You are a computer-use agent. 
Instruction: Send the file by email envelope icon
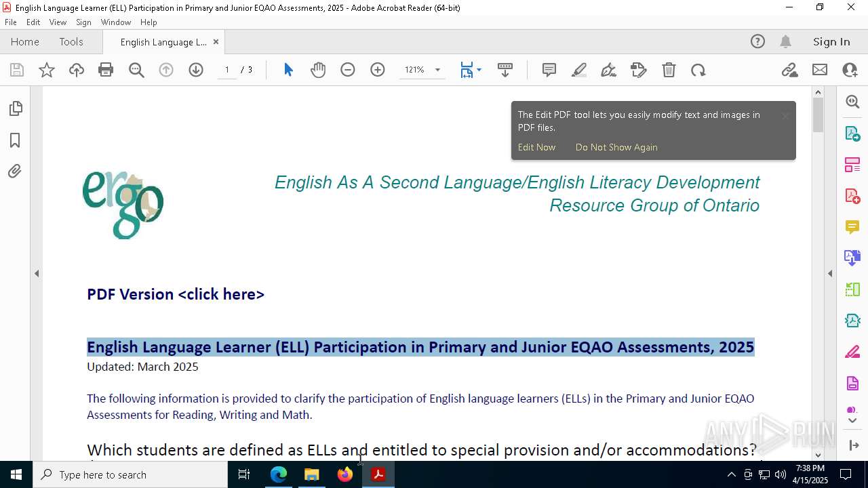coord(820,70)
